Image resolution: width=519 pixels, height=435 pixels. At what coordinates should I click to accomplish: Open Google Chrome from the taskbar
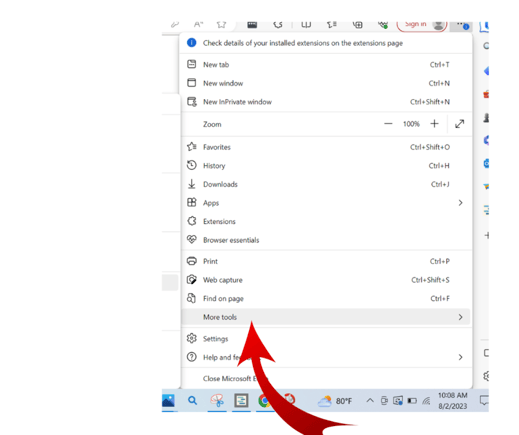[264, 400]
